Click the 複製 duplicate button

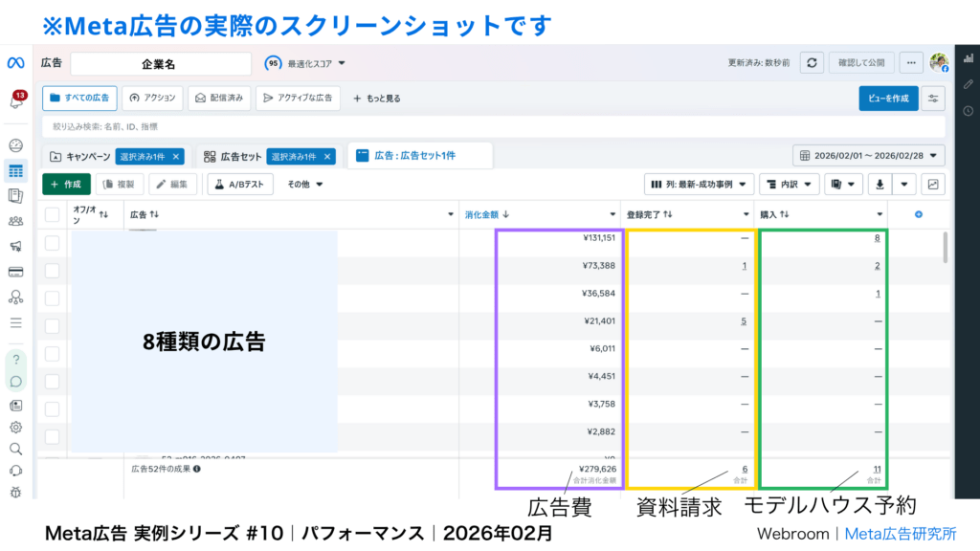click(x=120, y=185)
